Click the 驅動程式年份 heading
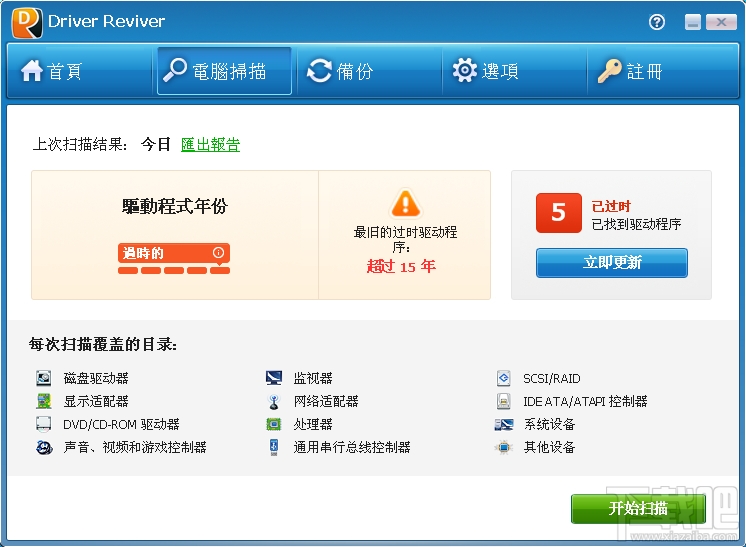The width and height of the screenshot is (746, 547). tap(175, 206)
